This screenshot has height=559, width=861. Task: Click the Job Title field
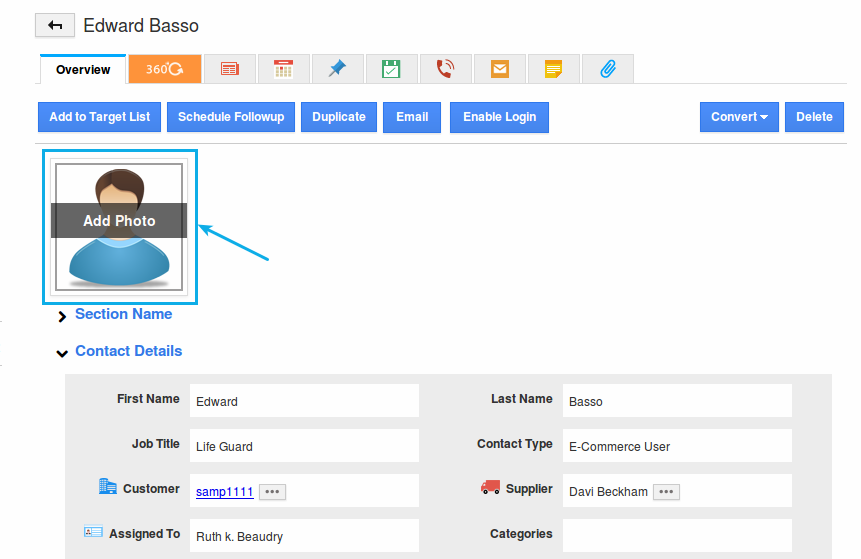click(303, 446)
